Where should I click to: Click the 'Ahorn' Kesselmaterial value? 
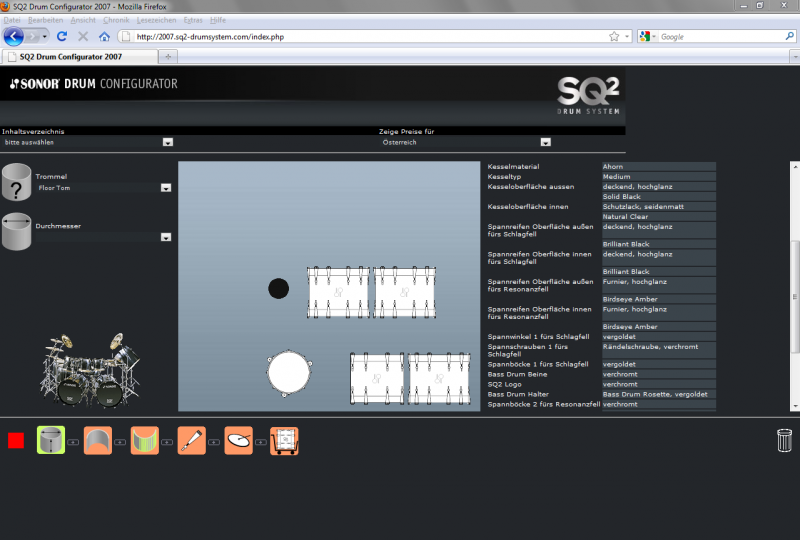click(x=659, y=166)
